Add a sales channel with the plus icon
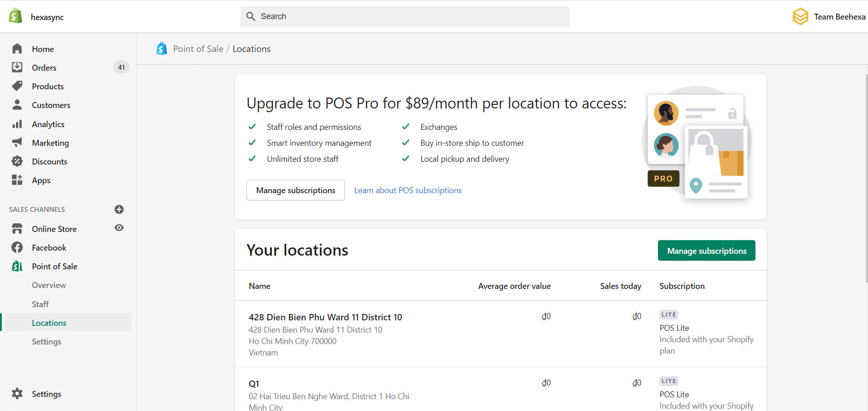This screenshot has height=411, width=868. point(119,209)
